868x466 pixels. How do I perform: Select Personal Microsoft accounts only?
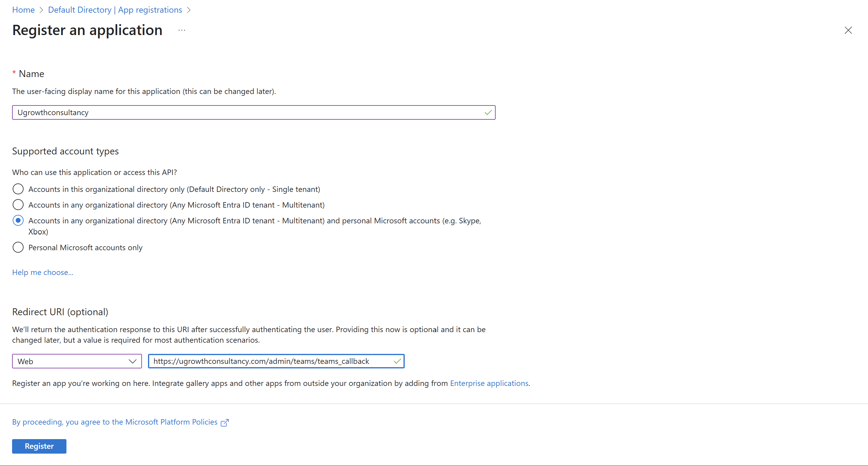point(18,247)
